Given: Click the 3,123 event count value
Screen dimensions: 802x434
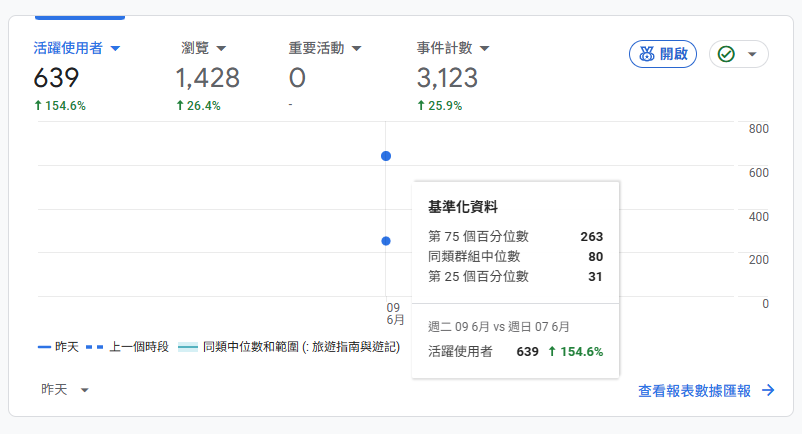Looking at the screenshot, I should tap(447, 78).
